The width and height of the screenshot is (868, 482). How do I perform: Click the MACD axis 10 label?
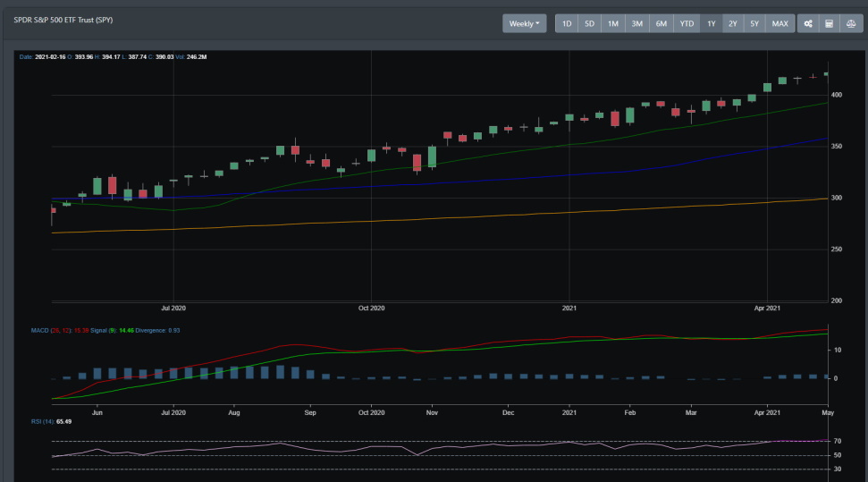(838, 351)
